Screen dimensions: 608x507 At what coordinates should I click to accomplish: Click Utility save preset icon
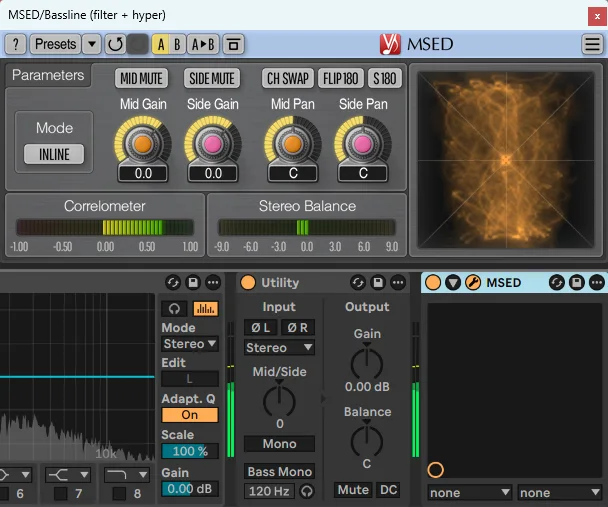coord(378,283)
